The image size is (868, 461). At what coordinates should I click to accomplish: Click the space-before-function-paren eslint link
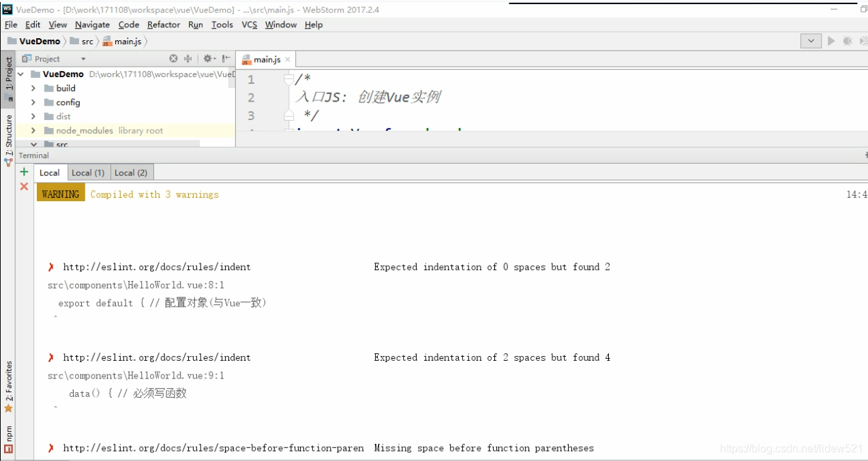(x=213, y=448)
